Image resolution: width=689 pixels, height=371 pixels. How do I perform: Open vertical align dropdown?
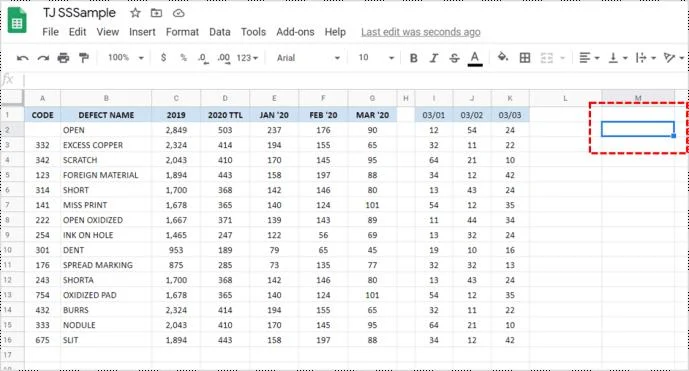pos(617,58)
